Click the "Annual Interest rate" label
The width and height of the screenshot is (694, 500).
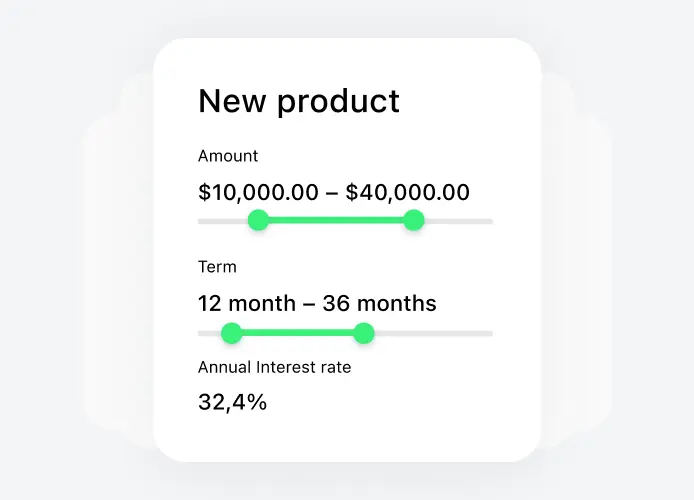[275, 367]
